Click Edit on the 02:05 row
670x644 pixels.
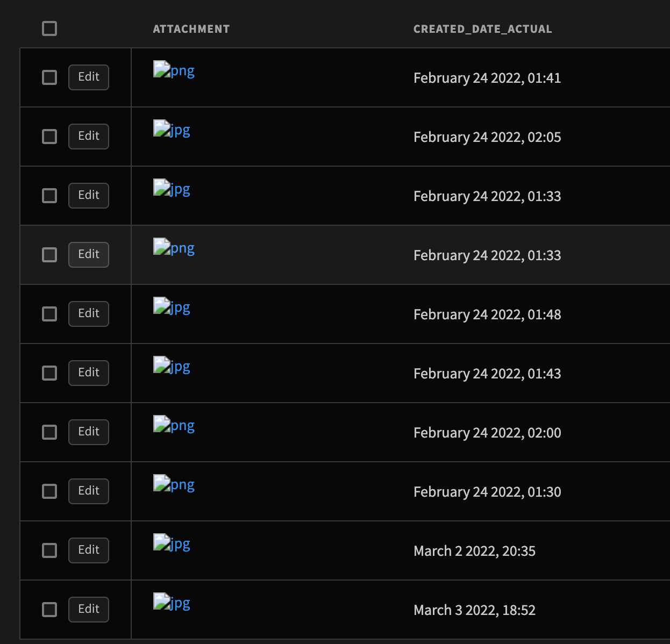pyautogui.click(x=89, y=137)
